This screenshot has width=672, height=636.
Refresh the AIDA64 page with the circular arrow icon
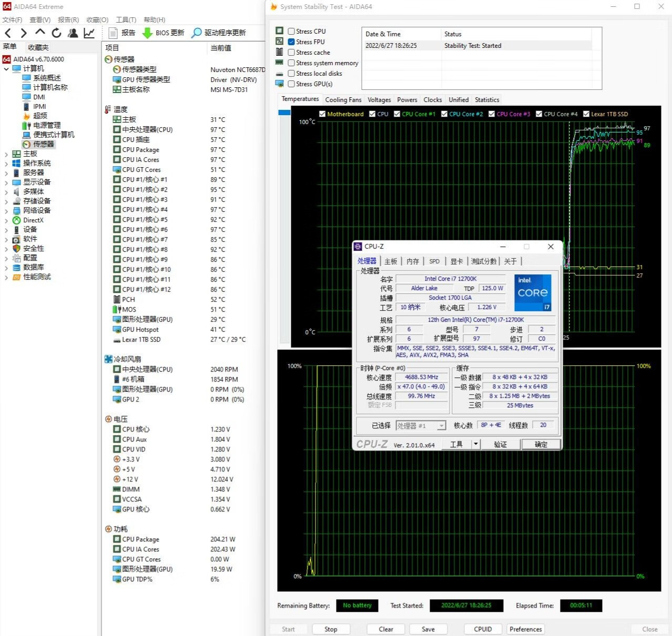[56, 33]
